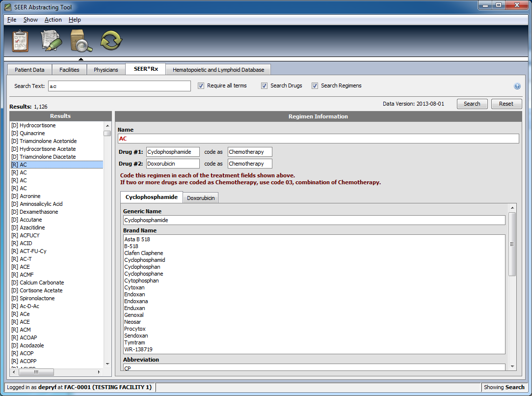Open the Help menu

pyautogui.click(x=75, y=20)
